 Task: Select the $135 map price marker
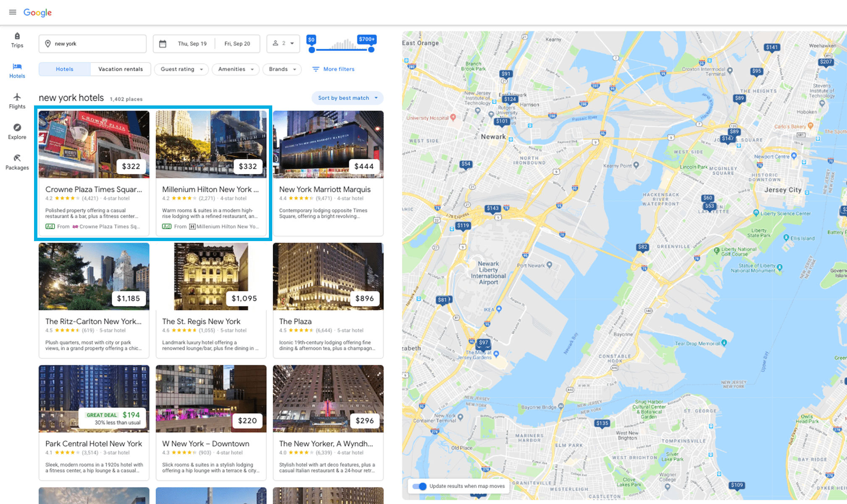(x=602, y=423)
